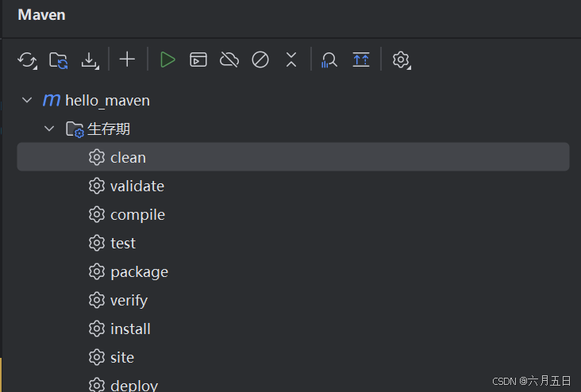The width and height of the screenshot is (581, 392).
Task: Run Maven build with green play icon
Action: pyautogui.click(x=167, y=60)
